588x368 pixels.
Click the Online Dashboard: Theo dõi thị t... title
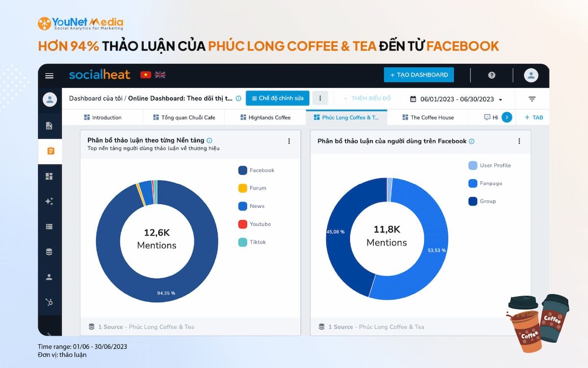coord(180,99)
